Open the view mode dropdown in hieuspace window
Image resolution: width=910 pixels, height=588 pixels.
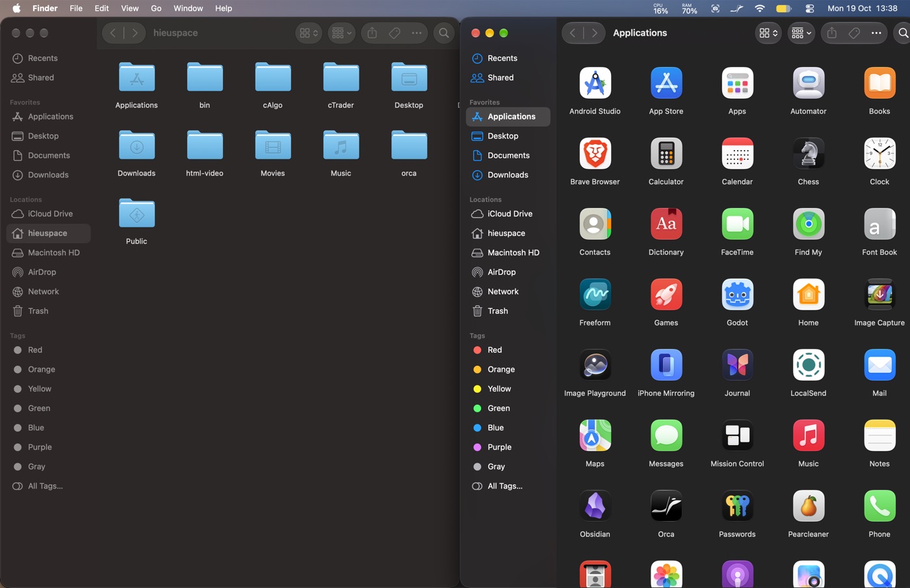[309, 33]
